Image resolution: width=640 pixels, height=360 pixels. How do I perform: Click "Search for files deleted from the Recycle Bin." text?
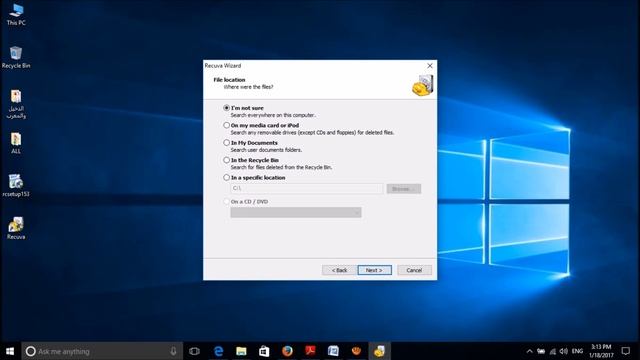281,167
